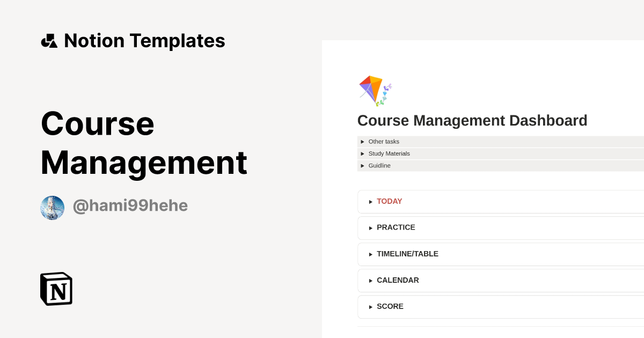Viewport: 644px width, 338px height.
Task: Click the PRACTICE section header text
Action: coord(396,227)
